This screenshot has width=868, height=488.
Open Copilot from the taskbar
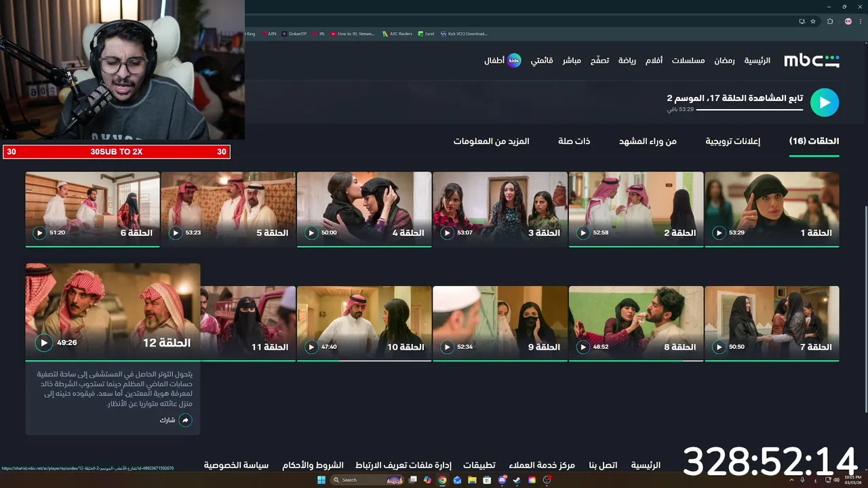[427, 480]
